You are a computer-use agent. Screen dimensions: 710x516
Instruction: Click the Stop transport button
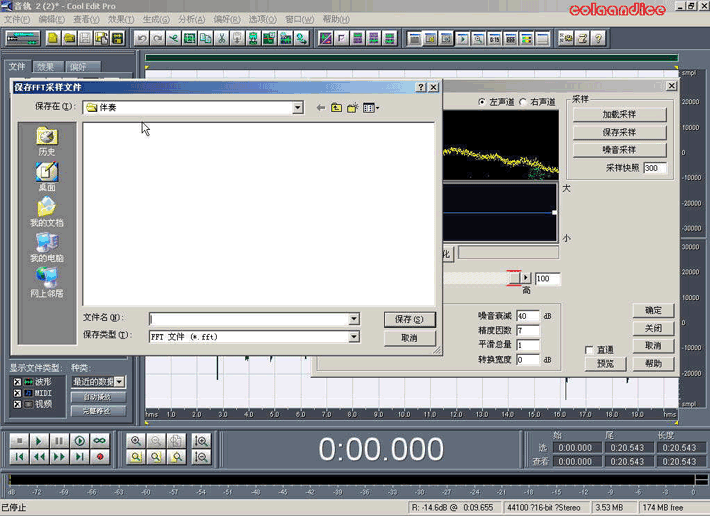tap(19, 440)
